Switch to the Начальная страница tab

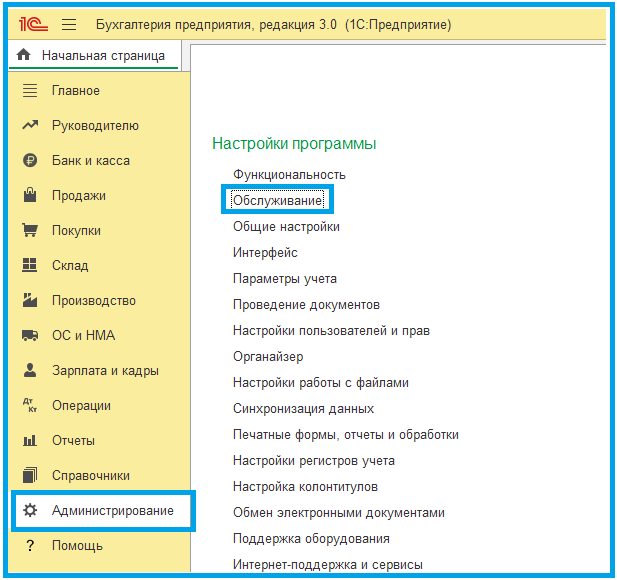(95, 55)
